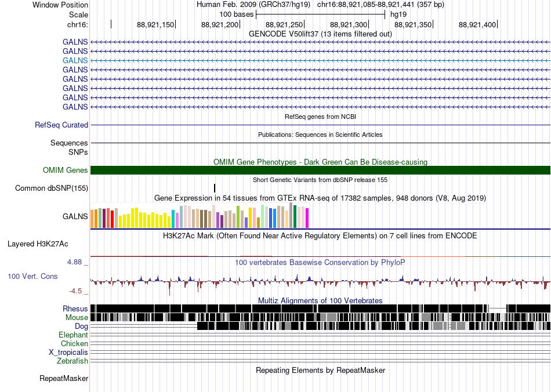Click the Zebrafish alignment species label
Image resolution: width=551 pixels, height=392 pixels.
pos(72,361)
